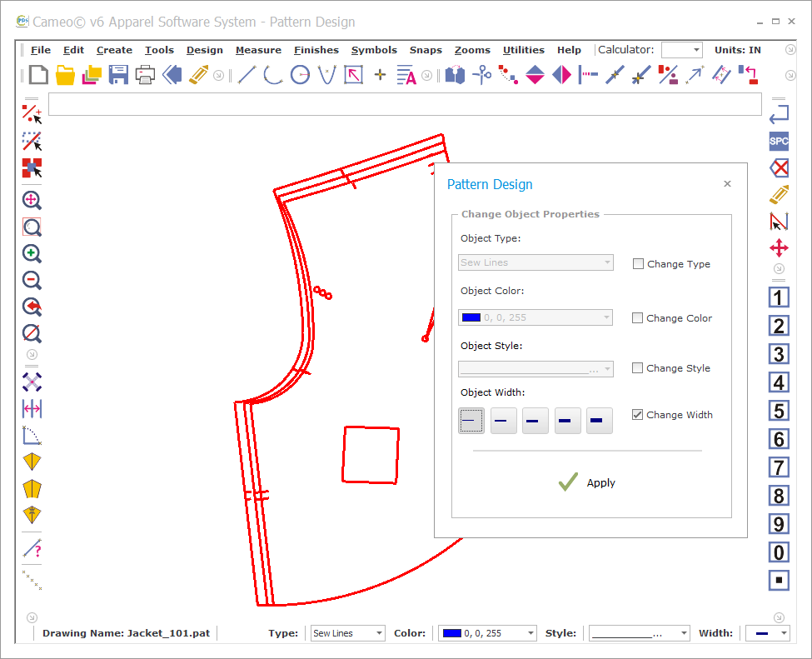812x659 pixels.
Task: Open the Object Style dropdown in dialog
Action: tap(536, 369)
